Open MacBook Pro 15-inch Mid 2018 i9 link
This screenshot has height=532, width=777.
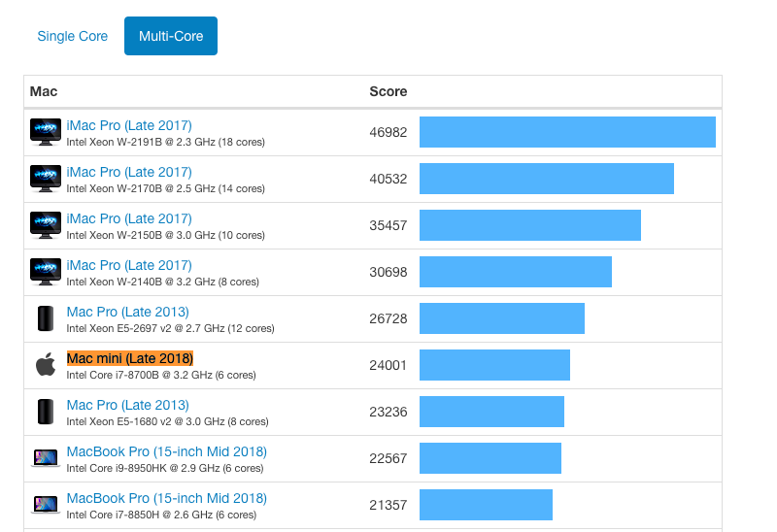click(166, 451)
